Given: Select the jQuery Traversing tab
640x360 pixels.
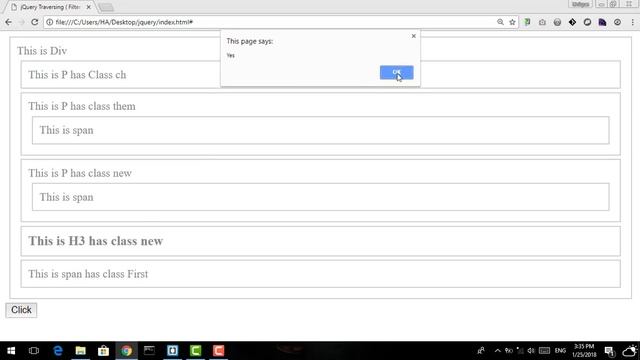Looking at the screenshot, I should pyautogui.click(x=49, y=7).
